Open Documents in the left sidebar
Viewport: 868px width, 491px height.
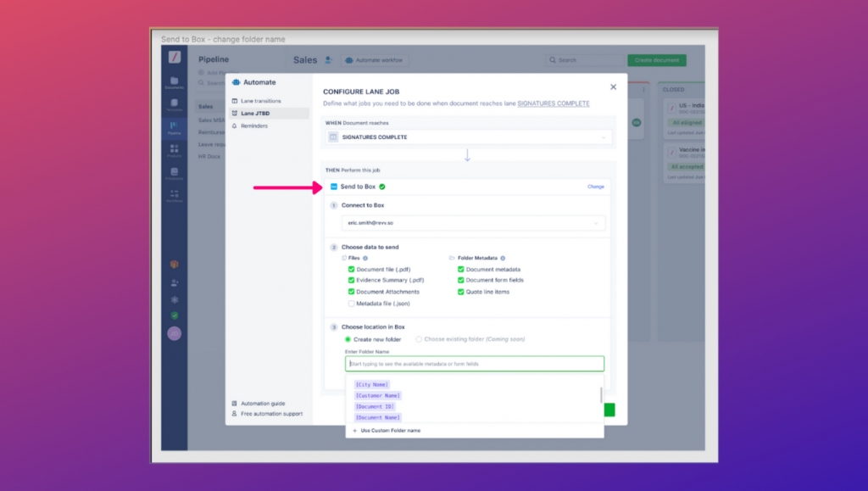[174, 82]
